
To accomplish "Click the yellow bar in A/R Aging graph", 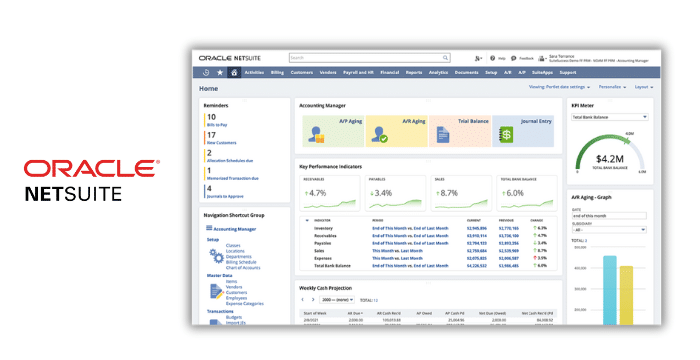I will 626,295.
